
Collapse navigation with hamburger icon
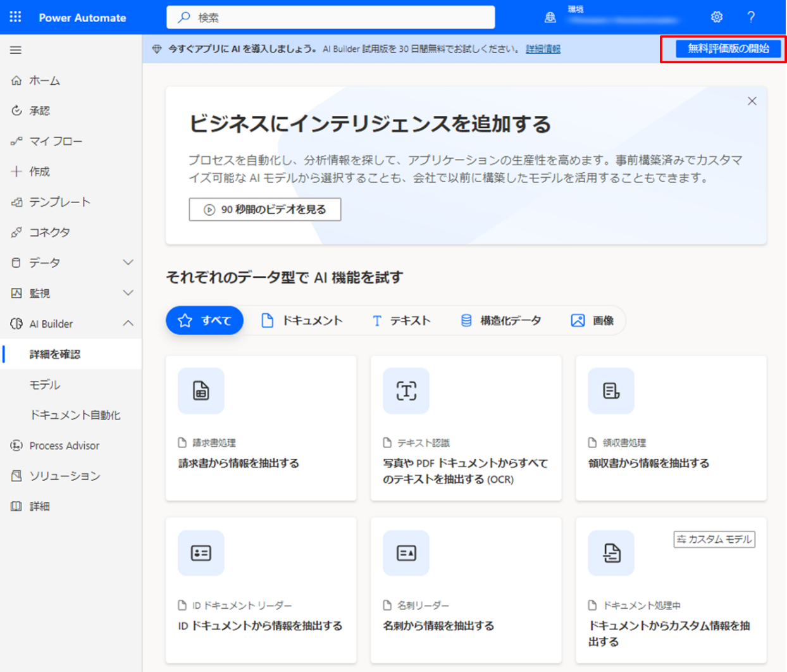[16, 50]
